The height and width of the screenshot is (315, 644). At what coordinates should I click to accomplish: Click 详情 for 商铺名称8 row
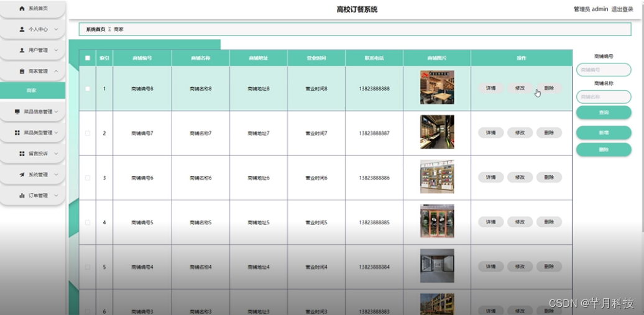(491, 88)
